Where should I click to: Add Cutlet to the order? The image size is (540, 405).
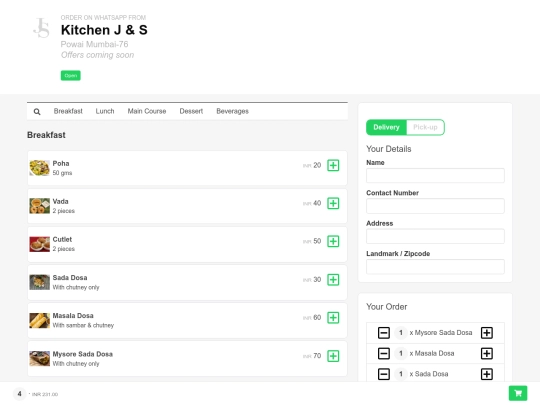point(333,241)
